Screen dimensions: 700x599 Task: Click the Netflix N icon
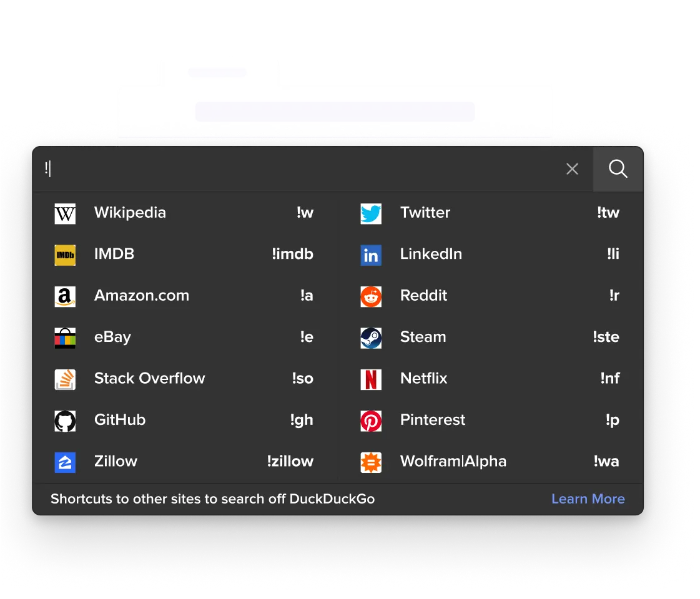[371, 379]
